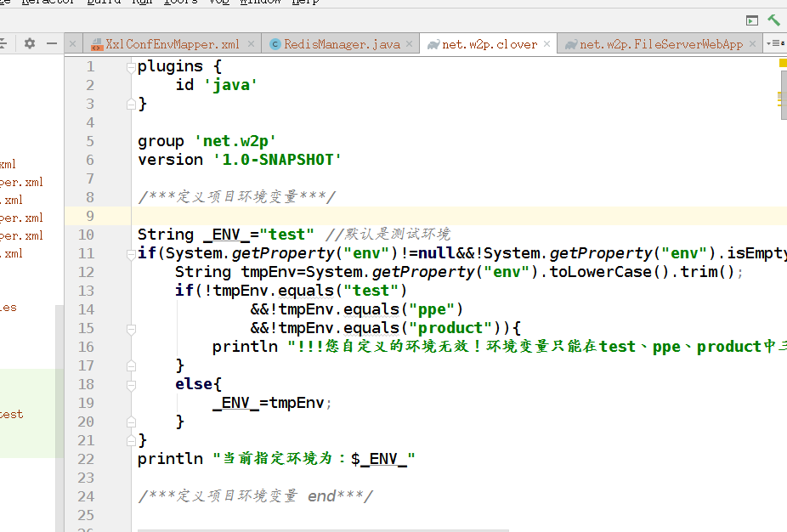Screen dimensions: 787x532
Task: Close the XxlConfEnvMapper.xml tab
Action: coord(251,44)
